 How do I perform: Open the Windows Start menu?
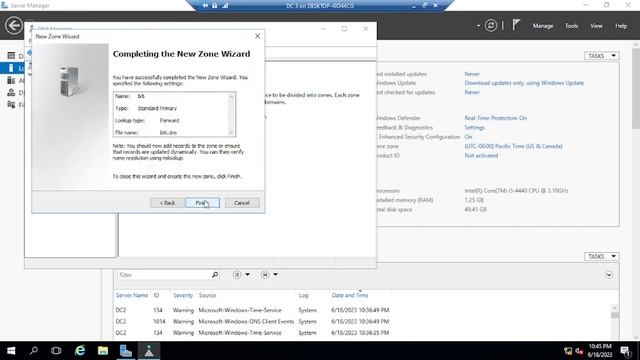pos(11,351)
